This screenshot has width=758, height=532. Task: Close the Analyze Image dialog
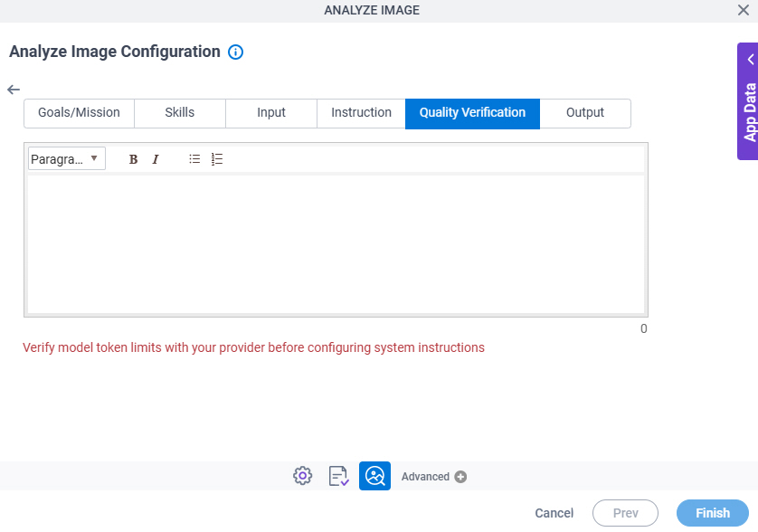coord(744,10)
